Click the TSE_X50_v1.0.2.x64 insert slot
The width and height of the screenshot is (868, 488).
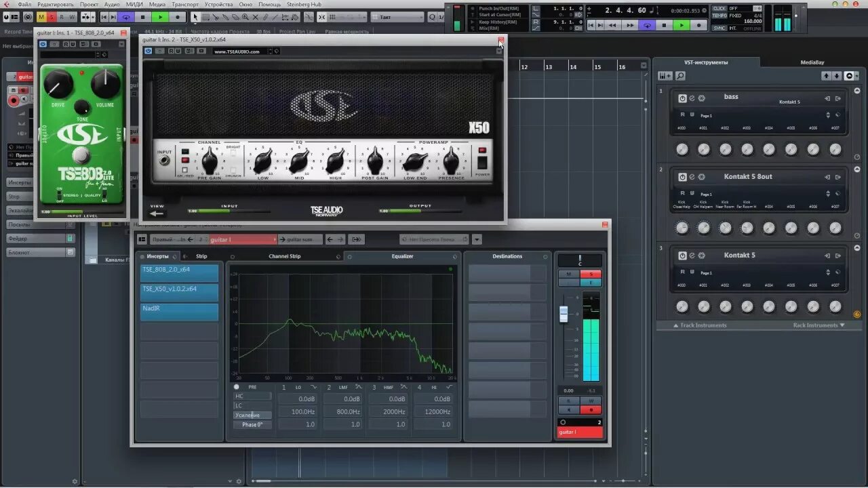tap(179, 292)
